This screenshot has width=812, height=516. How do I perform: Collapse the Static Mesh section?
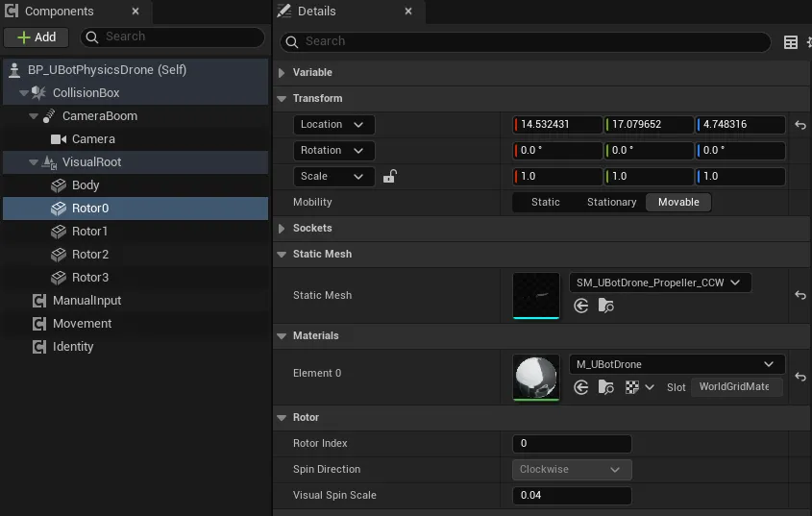tap(282, 255)
